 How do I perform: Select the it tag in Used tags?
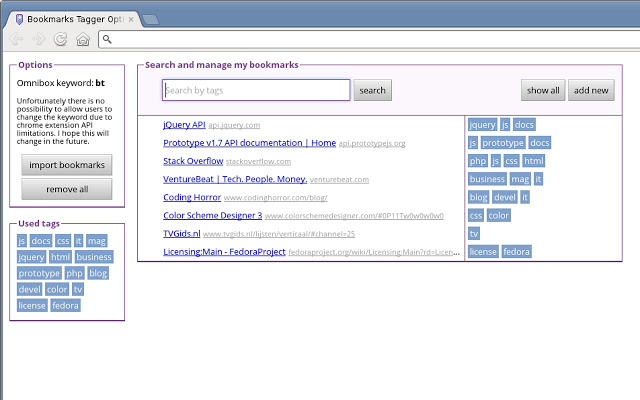[x=78, y=241]
